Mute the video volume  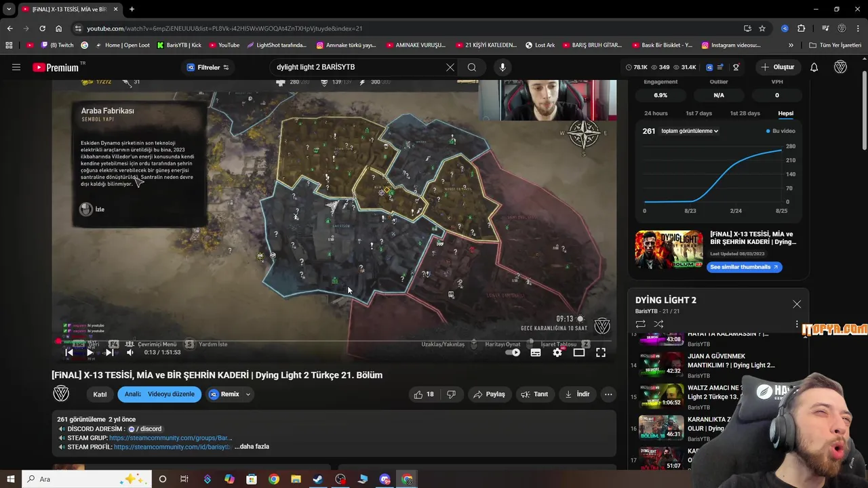click(130, 352)
